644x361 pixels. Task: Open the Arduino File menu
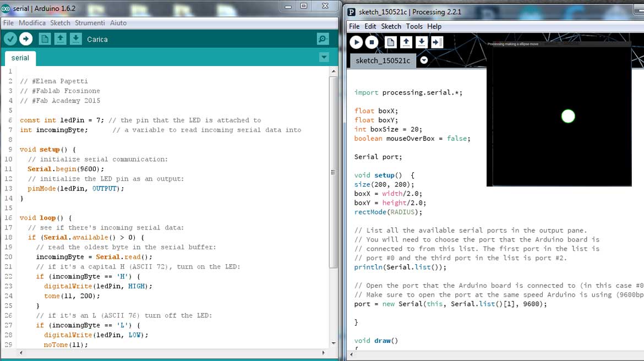point(8,23)
